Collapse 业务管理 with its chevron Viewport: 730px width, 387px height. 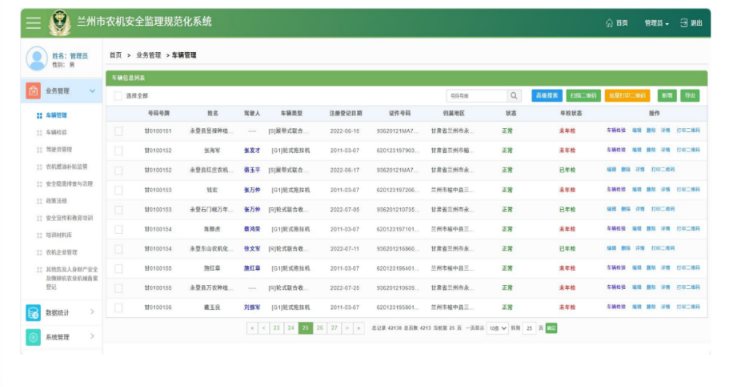92,91
